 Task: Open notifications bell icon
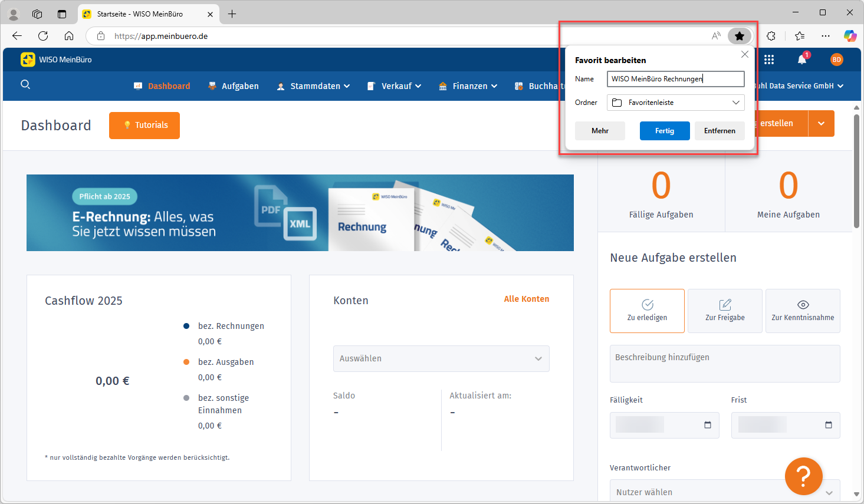point(802,60)
